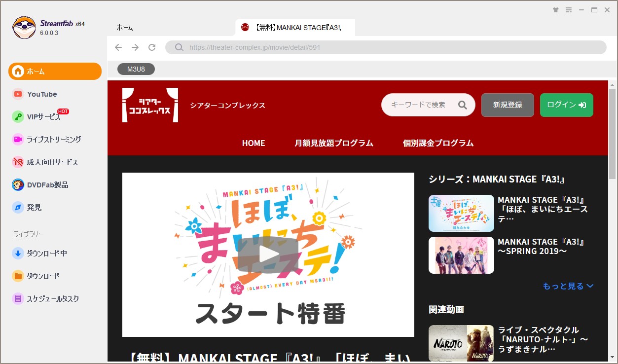
Task: Expand もっと見る in the series list
Action: pos(568,286)
